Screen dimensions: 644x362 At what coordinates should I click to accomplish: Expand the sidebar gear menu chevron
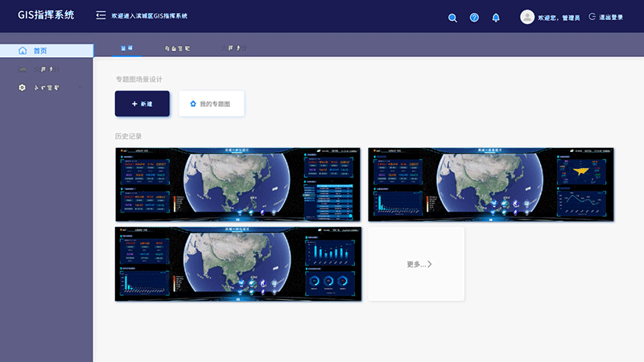[80, 88]
